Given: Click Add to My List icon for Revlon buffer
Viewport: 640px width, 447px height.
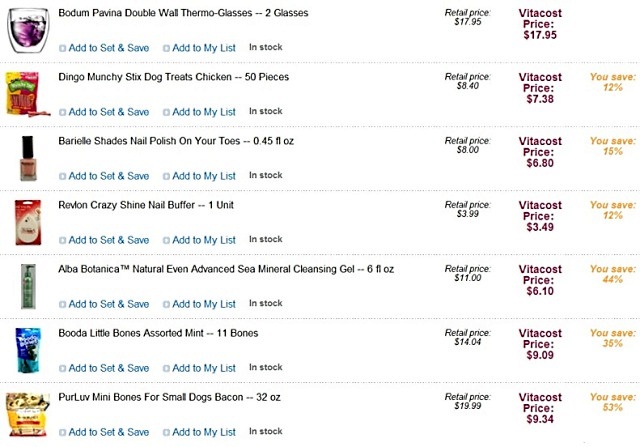Looking at the screenshot, I should [166, 240].
